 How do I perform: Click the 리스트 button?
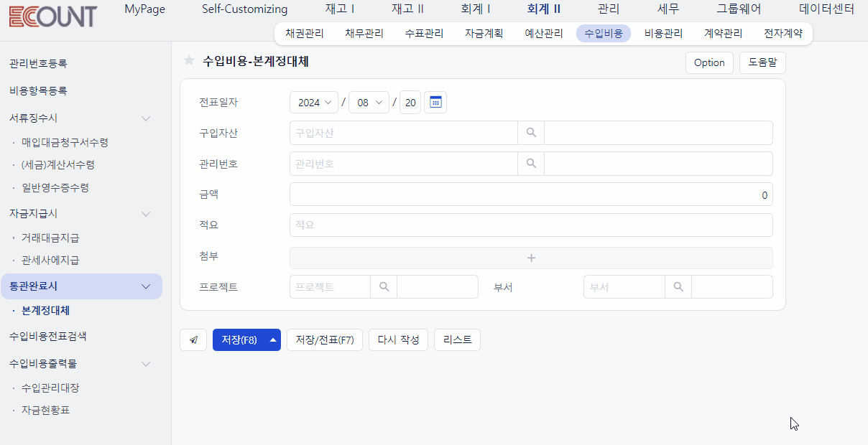click(457, 340)
